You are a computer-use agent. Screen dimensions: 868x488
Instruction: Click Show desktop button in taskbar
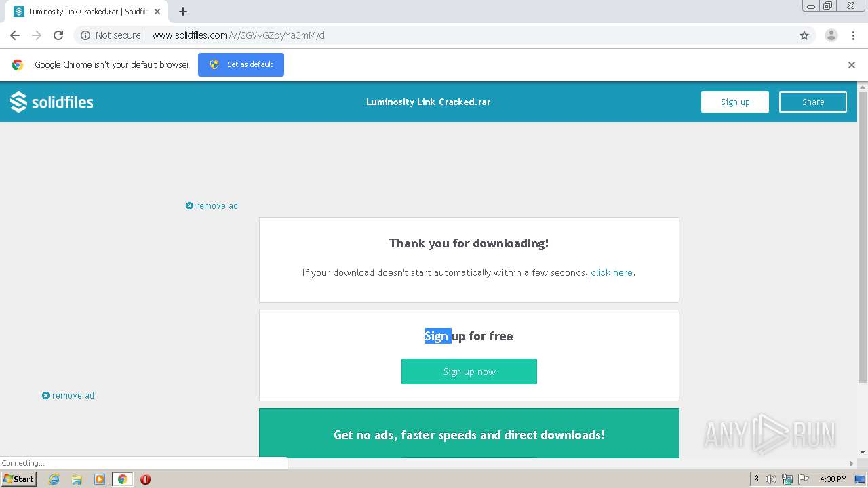click(x=860, y=479)
